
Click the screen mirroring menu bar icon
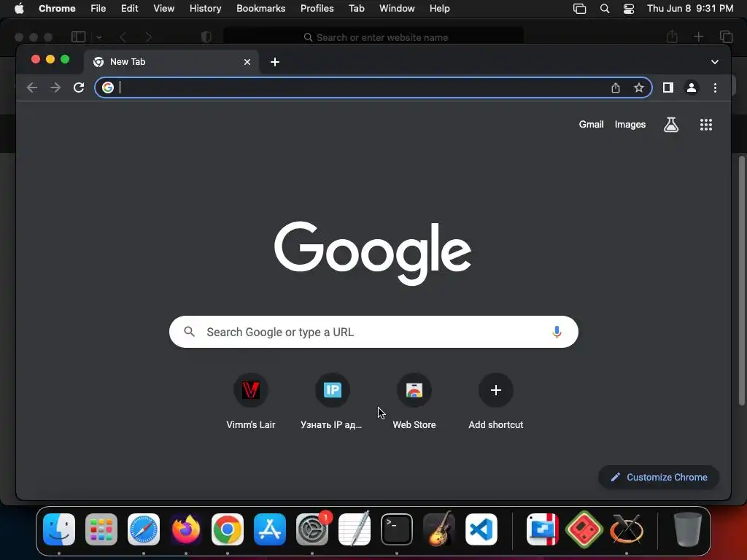pos(579,9)
